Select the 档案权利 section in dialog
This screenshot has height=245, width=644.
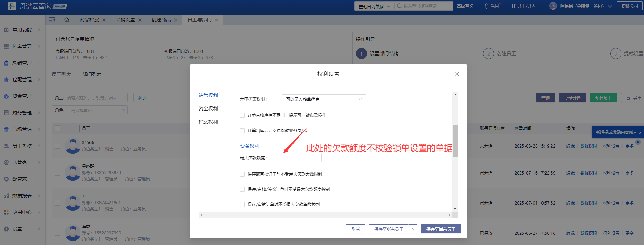208,122
